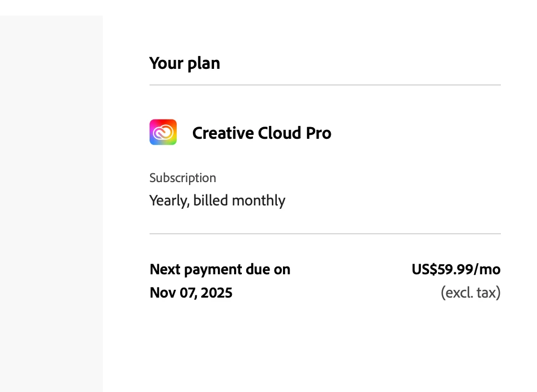The image size is (537, 392).
Task: Click the word "Yearly" in subscription details
Action: (168, 200)
